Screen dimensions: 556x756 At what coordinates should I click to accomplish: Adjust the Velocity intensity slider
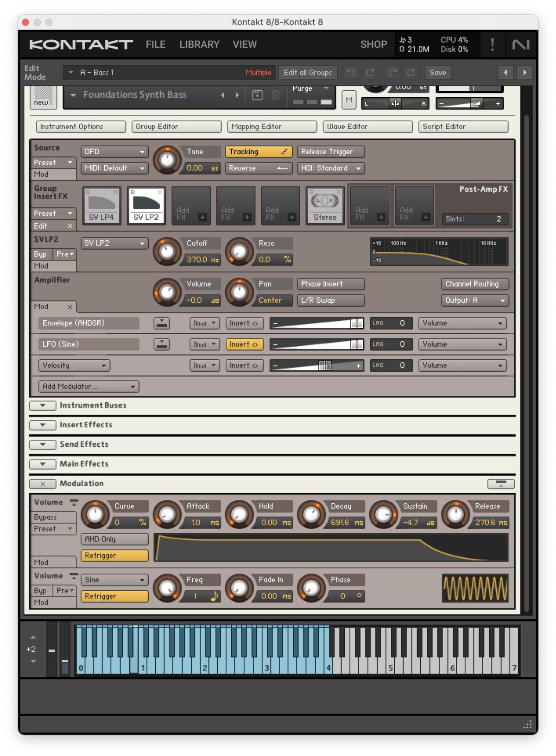tap(317, 365)
